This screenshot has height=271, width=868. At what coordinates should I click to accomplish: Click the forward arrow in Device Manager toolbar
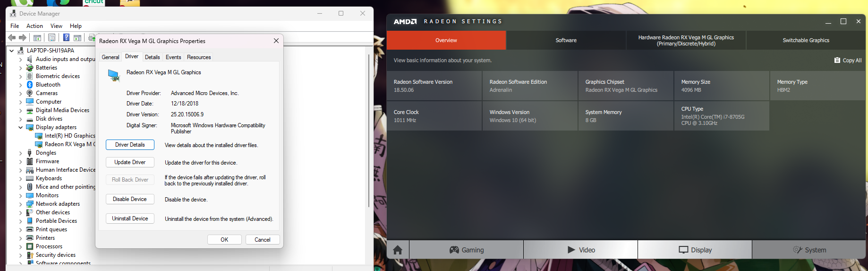[x=22, y=38]
